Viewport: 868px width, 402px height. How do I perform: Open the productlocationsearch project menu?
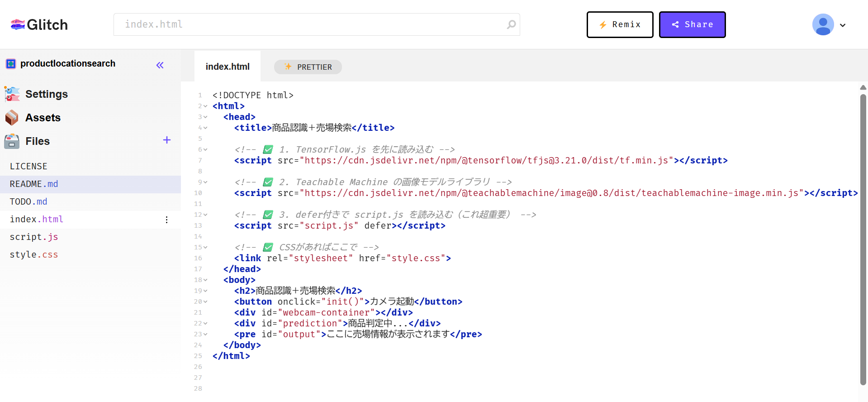click(68, 64)
